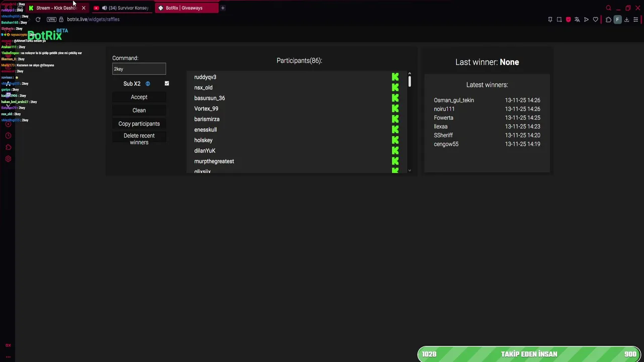Image resolution: width=644 pixels, height=362 pixels.
Task: Click Kick icon next to murpthegreatest
Action: (x=395, y=161)
